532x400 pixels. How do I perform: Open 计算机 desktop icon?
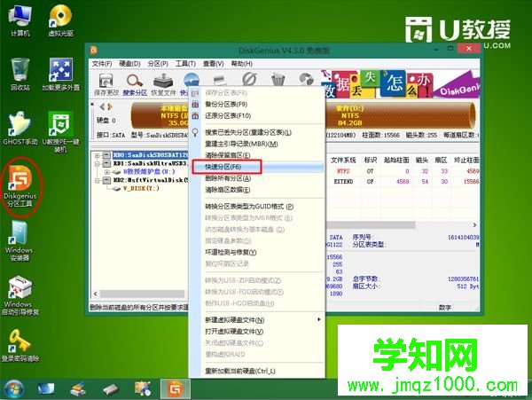tap(20, 21)
